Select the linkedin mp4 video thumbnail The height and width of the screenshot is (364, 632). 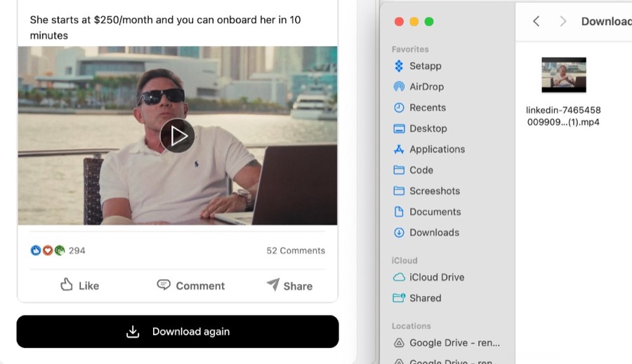[564, 75]
